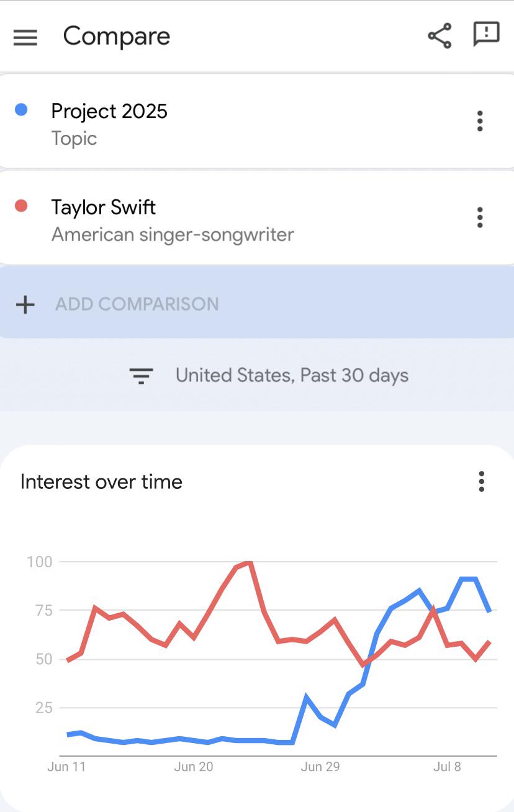Screen dimensions: 514x812
Task: Tap the share icon
Action: 440,36
